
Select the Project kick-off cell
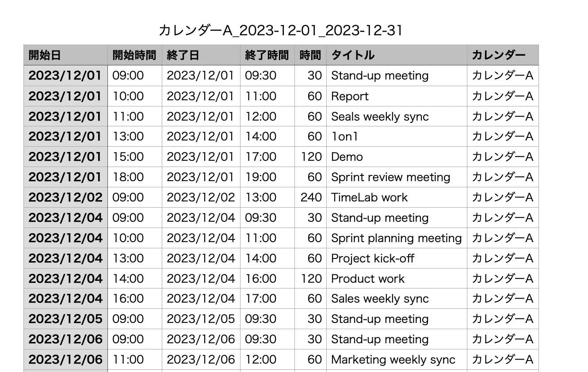(397, 258)
